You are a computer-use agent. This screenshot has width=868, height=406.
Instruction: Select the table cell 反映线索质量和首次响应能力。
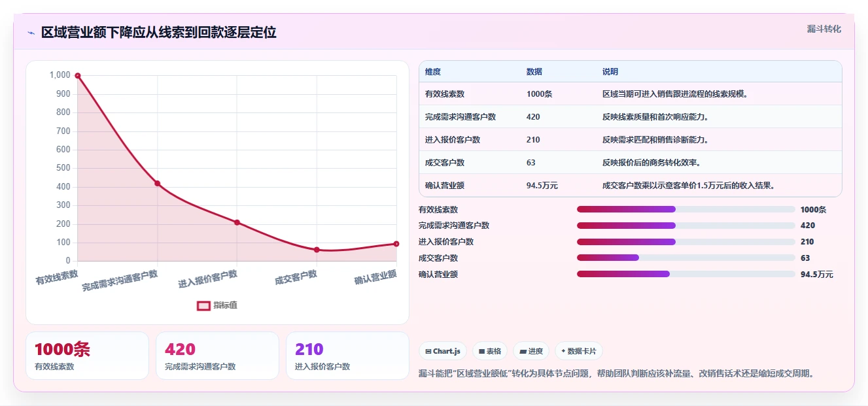click(x=655, y=117)
